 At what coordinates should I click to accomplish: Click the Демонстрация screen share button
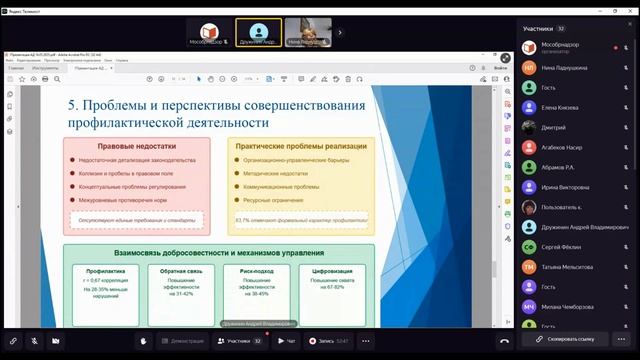182,341
